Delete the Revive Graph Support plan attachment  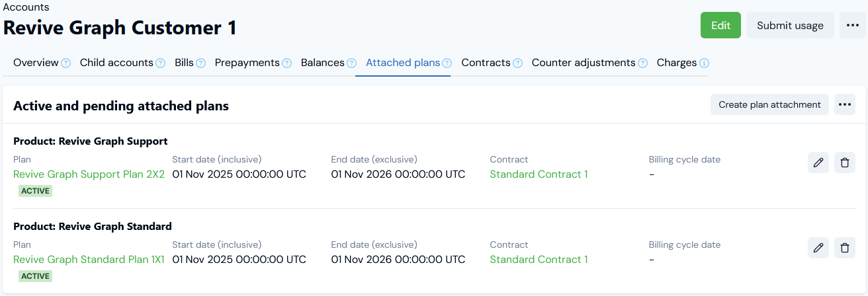click(845, 163)
